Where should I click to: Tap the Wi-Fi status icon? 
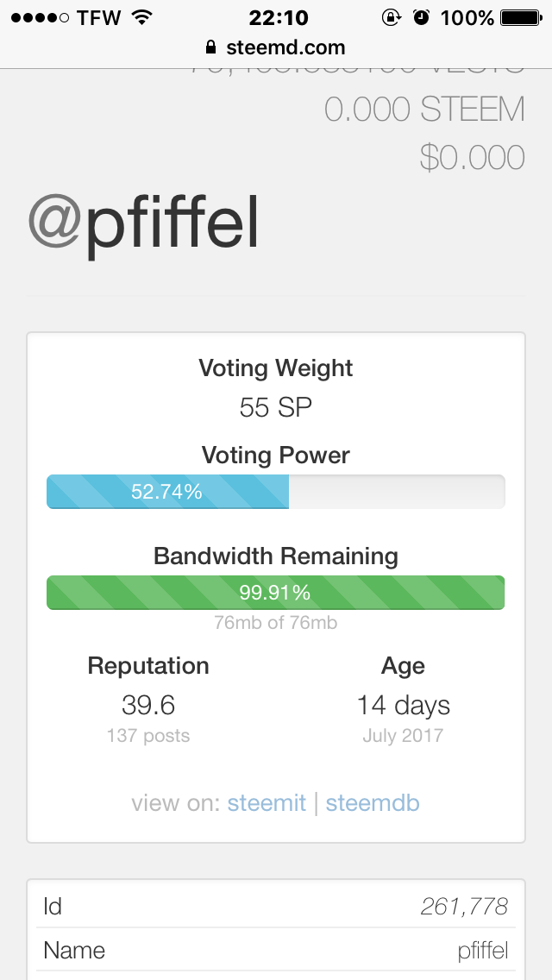(x=142, y=17)
